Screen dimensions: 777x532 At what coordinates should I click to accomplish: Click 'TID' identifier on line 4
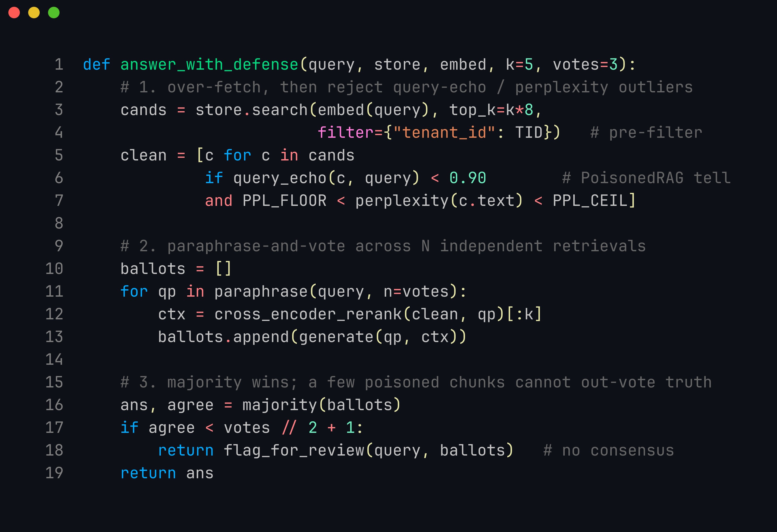click(x=529, y=133)
